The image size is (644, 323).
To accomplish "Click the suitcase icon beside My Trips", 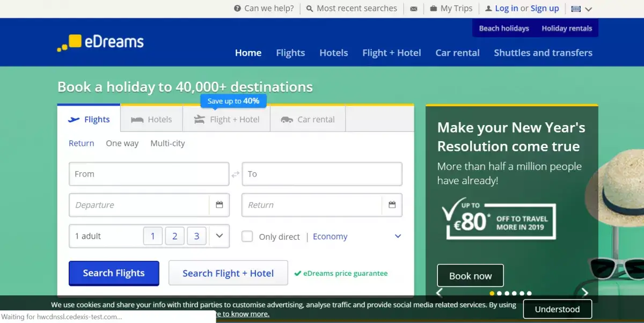I will pos(434,9).
